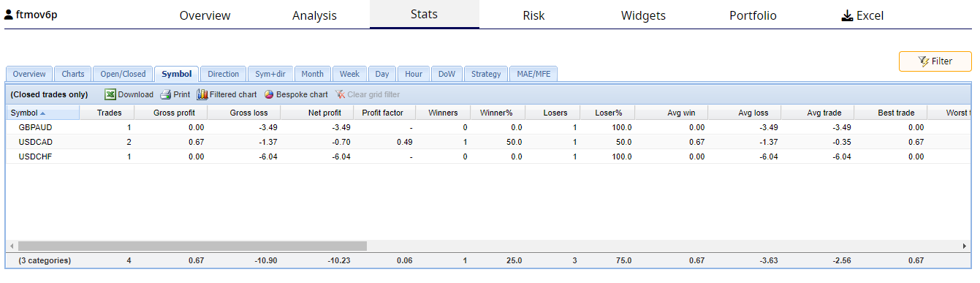The width and height of the screenshot is (980, 283).
Task: Select the Symbol sub-tab
Action: click(177, 74)
